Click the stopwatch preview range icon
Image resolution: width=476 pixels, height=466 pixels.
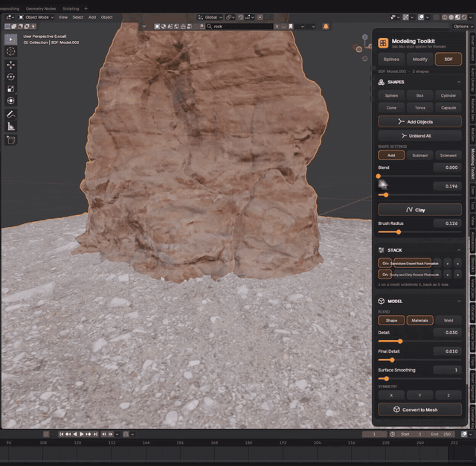point(393,434)
